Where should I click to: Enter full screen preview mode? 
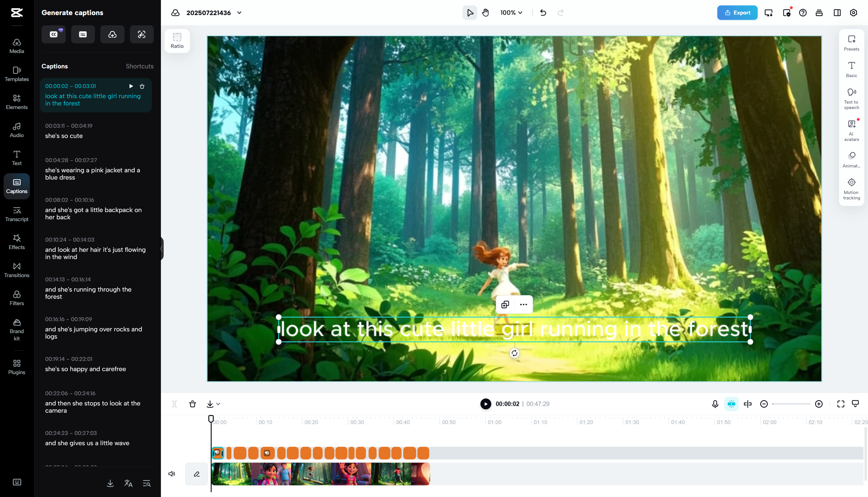tap(841, 404)
